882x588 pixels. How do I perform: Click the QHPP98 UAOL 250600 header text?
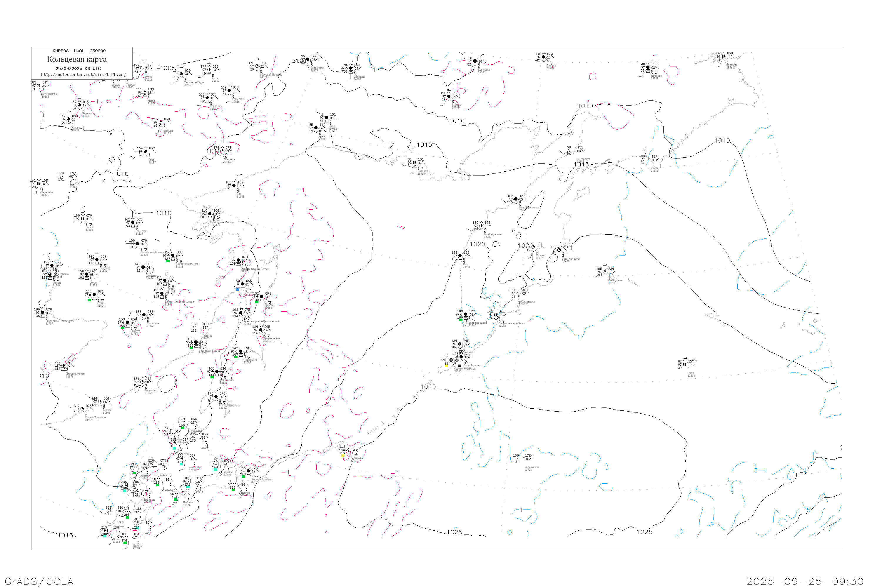[79, 51]
